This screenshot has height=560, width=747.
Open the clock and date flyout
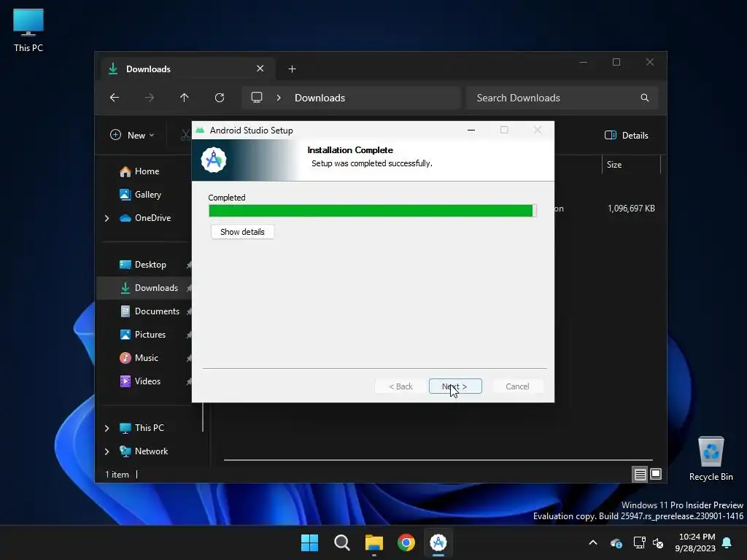pyautogui.click(x=695, y=542)
